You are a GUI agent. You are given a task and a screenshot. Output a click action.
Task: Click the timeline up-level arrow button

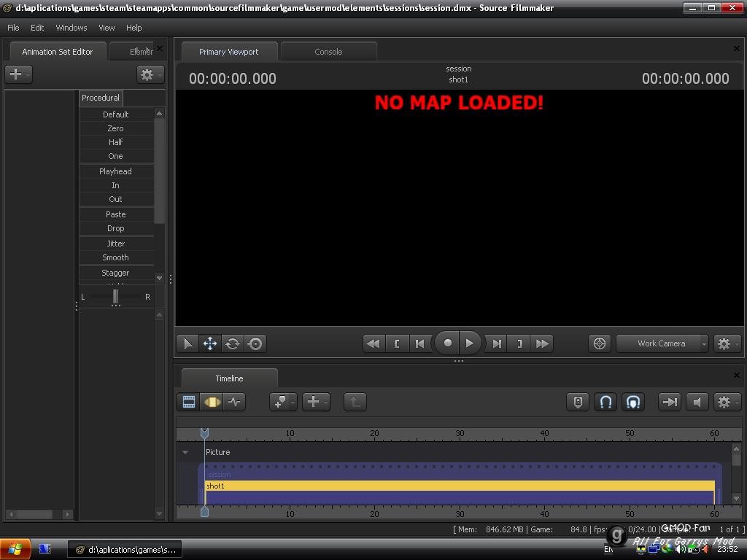click(x=355, y=402)
